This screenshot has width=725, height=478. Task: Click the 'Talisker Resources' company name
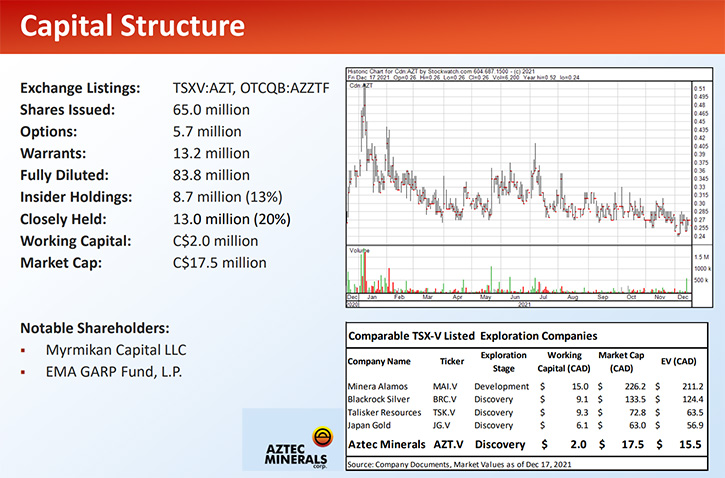(x=384, y=412)
